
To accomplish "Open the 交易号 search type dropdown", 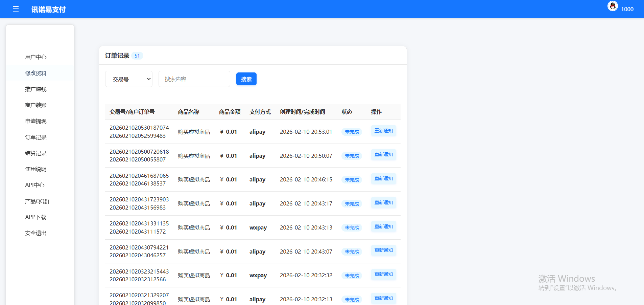I will coord(129,79).
